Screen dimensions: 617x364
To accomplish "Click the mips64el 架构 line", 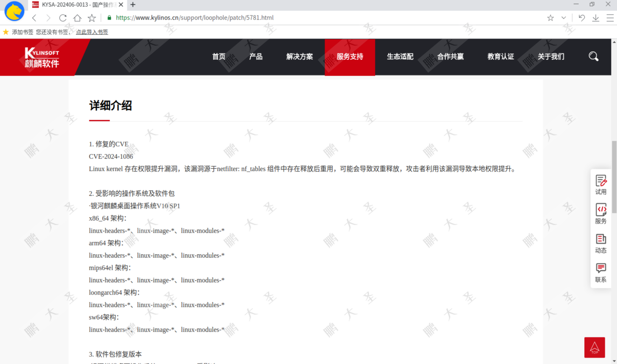I will [110, 268].
